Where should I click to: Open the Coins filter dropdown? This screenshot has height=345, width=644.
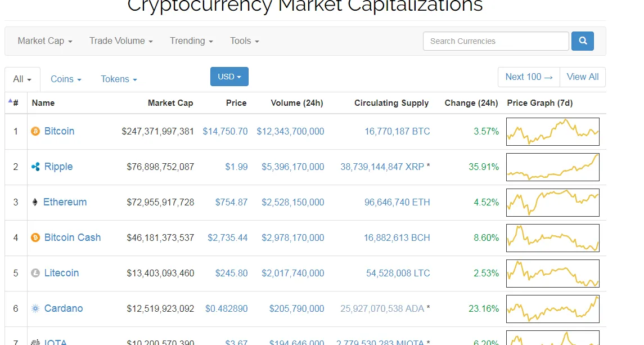click(x=66, y=79)
